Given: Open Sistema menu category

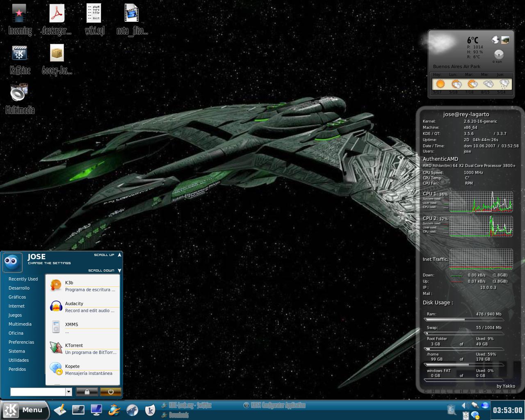Looking at the screenshot, I should tap(17, 351).
